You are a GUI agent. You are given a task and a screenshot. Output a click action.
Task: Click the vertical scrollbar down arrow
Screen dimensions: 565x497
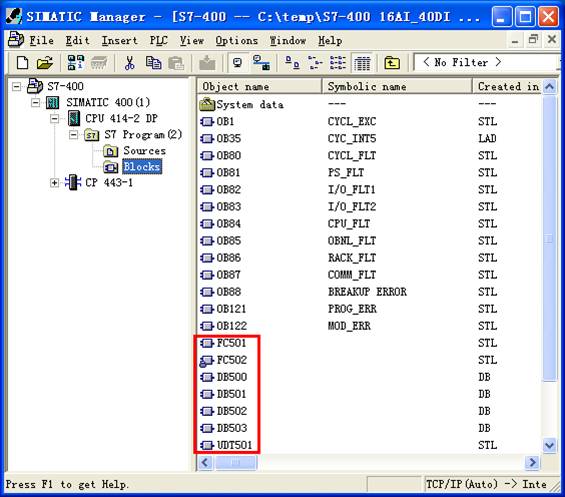click(550, 445)
